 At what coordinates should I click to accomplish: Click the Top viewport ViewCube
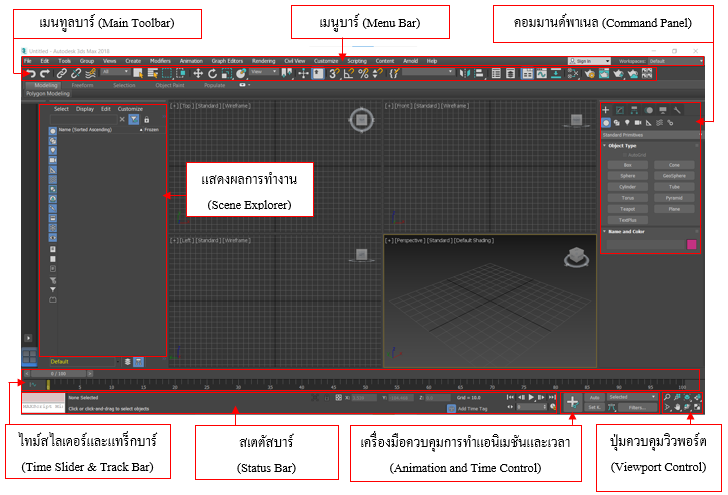pyautogui.click(x=361, y=120)
